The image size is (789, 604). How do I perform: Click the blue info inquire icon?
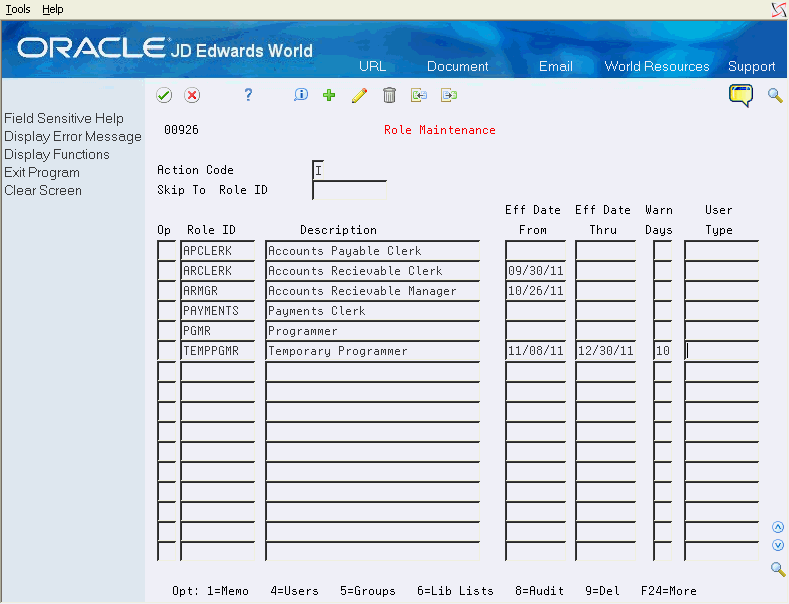point(301,95)
